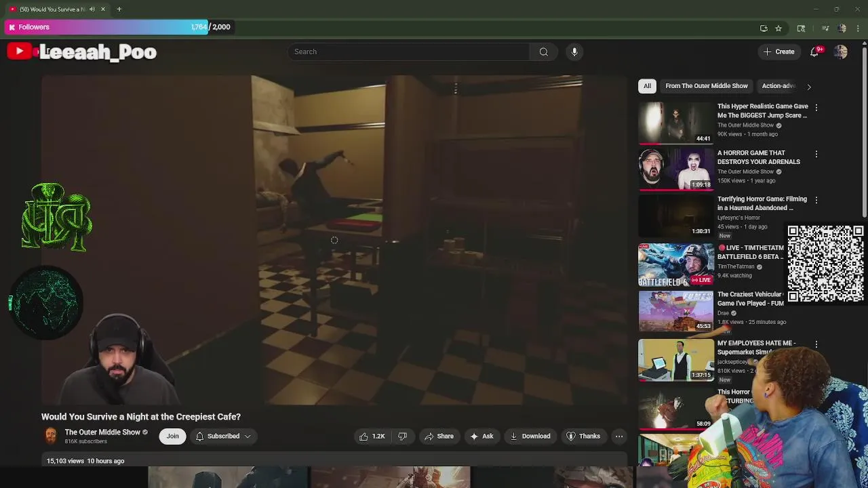Open YouTube account avatar menu
The height and width of the screenshot is (488, 868).
tap(841, 52)
